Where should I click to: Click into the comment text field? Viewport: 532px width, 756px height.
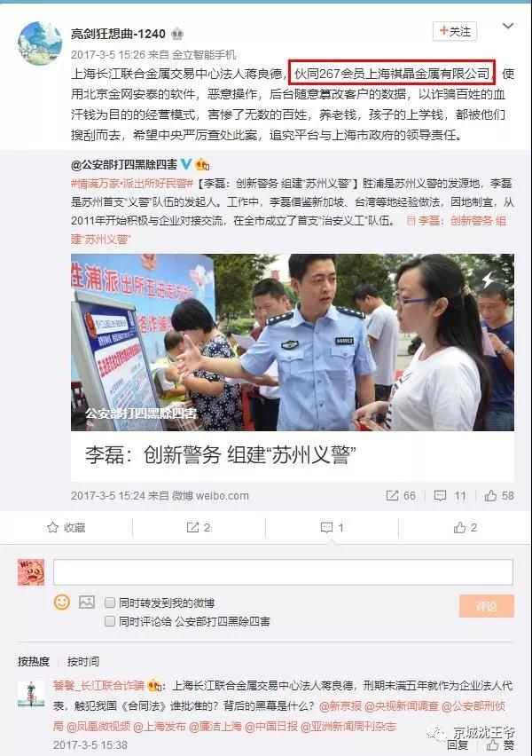coord(283,572)
